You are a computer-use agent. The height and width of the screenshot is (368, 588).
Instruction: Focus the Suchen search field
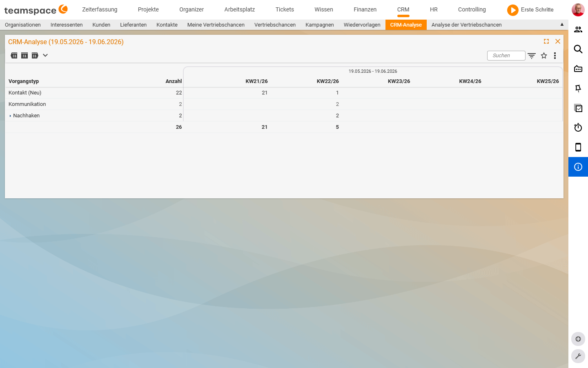point(506,56)
